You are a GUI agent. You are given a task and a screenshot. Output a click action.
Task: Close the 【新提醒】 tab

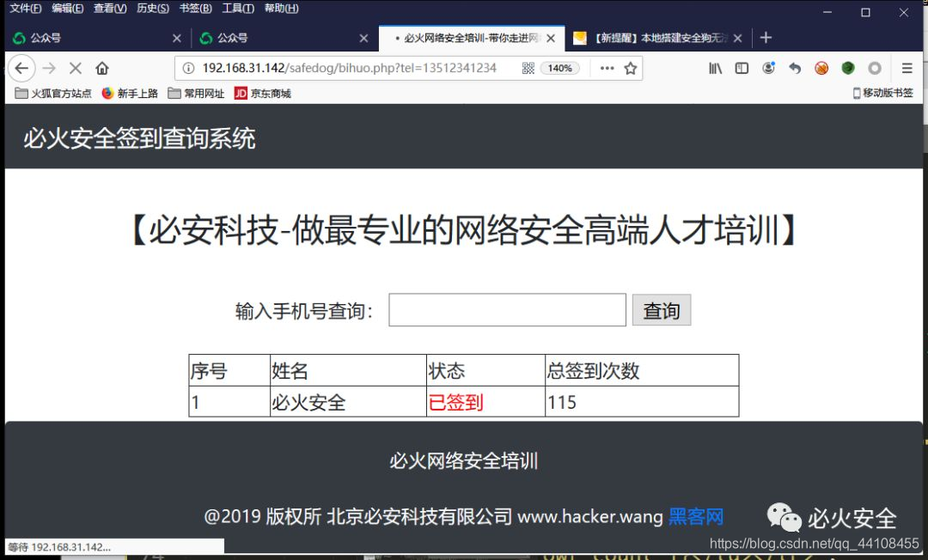[737, 38]
